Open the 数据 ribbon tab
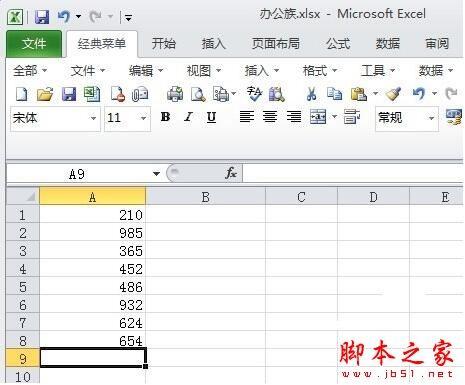The width and height of the screenshot is (465, 385). (388, 44)
